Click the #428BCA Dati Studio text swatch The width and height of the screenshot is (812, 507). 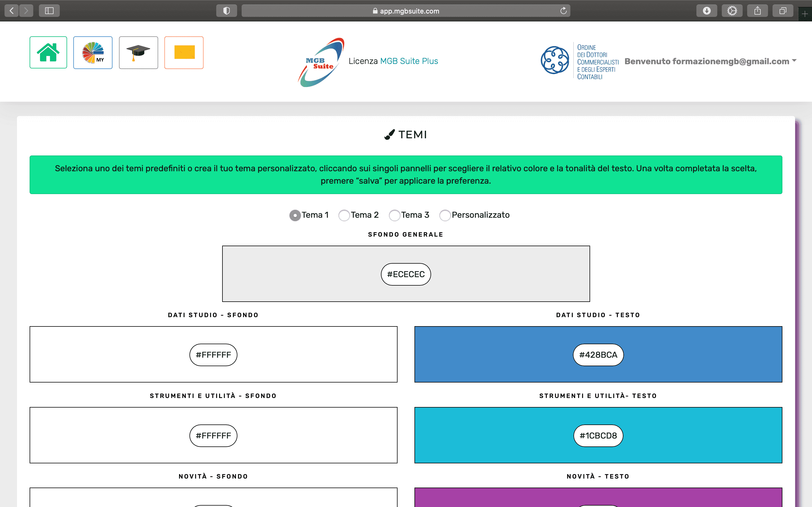point(598,355)
